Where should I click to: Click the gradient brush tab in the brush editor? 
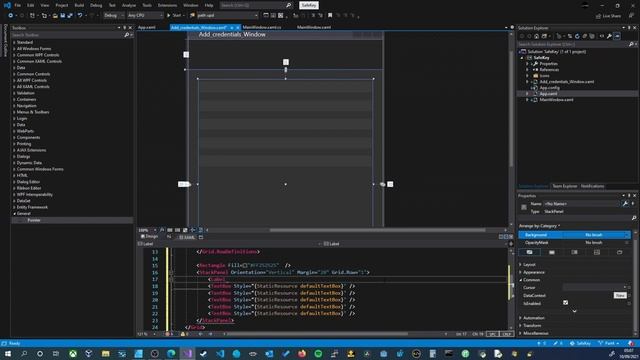[574, 252]
